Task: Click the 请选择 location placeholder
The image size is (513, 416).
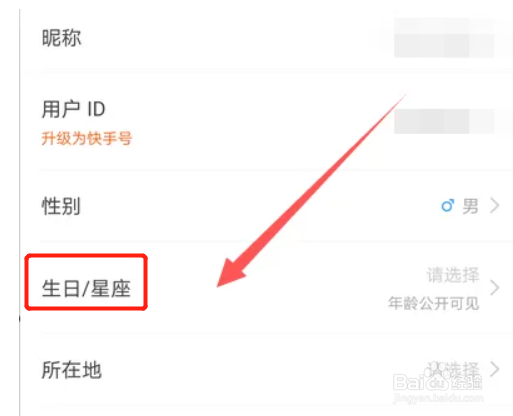Action: click(x=453, y=369)
